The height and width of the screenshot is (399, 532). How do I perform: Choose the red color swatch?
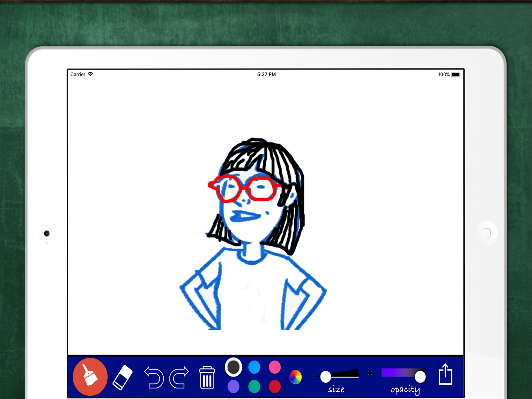point(275,387)
